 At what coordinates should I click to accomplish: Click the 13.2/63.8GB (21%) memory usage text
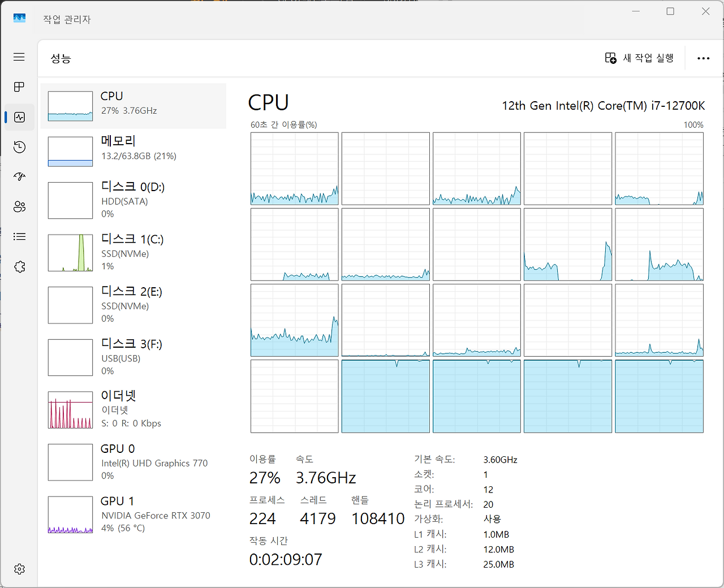(139, 156)
